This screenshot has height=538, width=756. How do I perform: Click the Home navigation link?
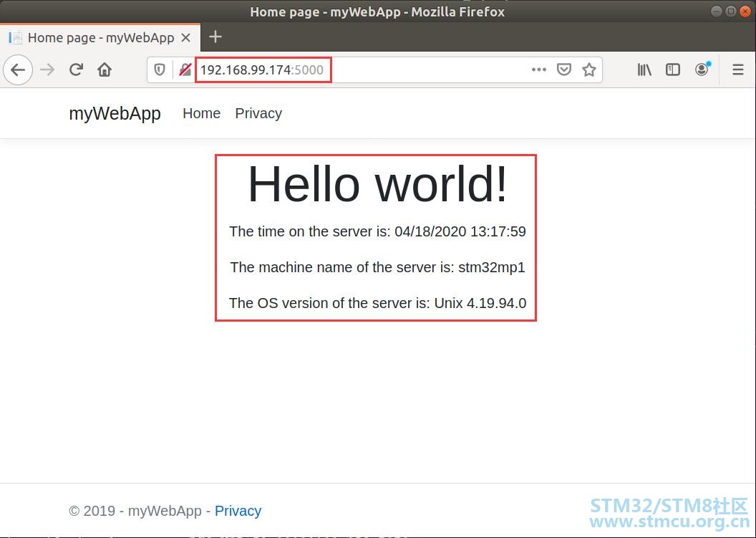pos(201,113)
